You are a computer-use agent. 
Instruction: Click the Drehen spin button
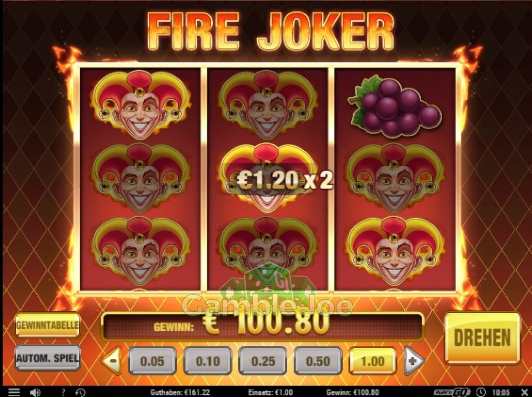[482, 338]
